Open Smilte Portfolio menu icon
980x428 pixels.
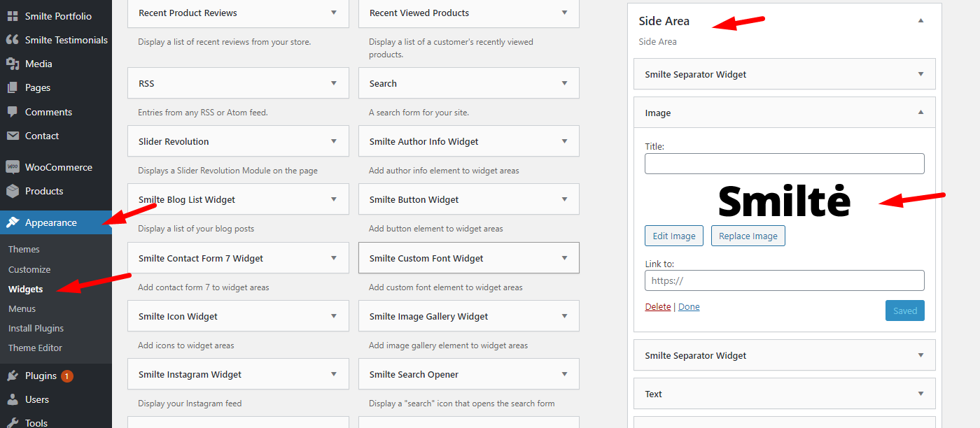(x=13, y=16)
